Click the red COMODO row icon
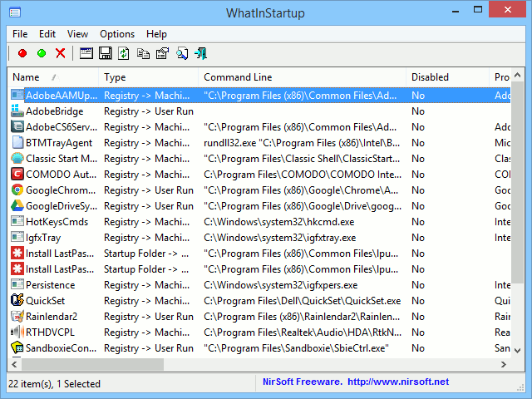 tap(17, 174)
